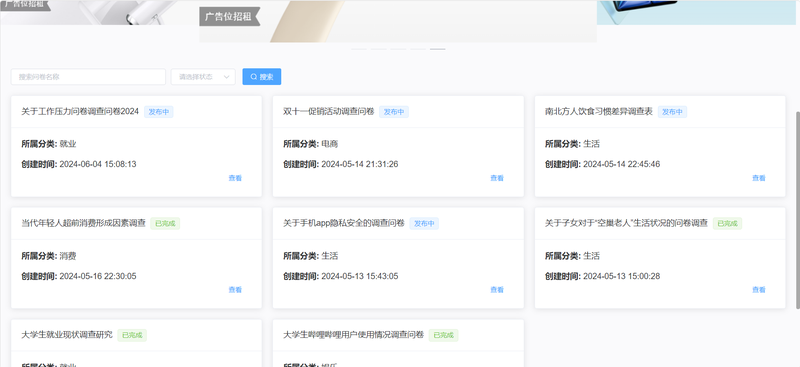The image size is (800, 367).
Task: Click title 关于手机app隐私安全的调查问卷
Action: 344,223
